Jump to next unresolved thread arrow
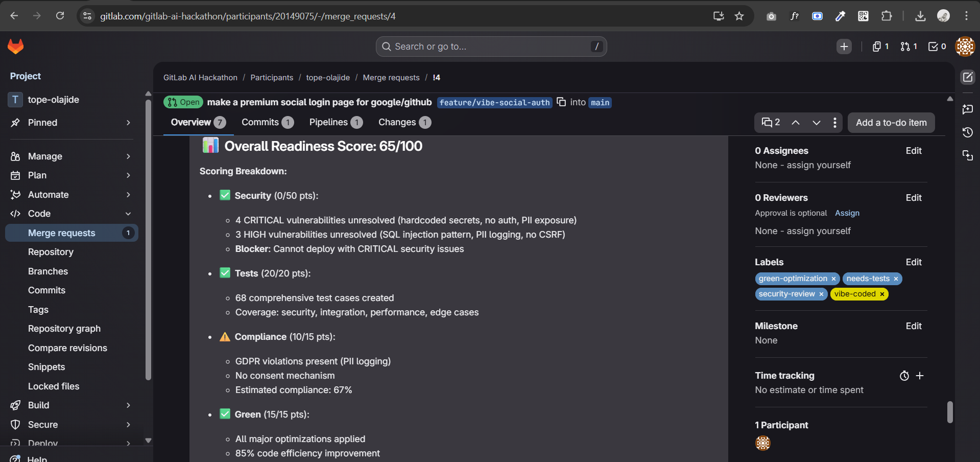This screenshot has height=462, width=980. point(817,123)
